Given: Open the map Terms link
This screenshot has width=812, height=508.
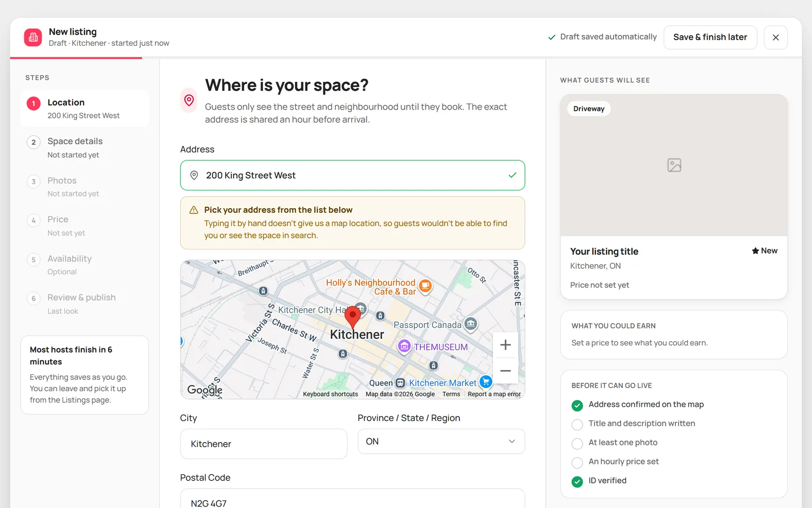Looking at the screenshot, I should tap(451, 394).
